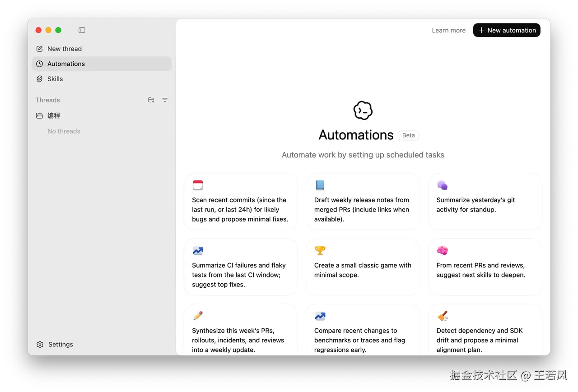Image resolution: width=578 pixels, height=392 pixels.
Task: Click the 编程 folder icon
Action: click(x=40, y=115)
